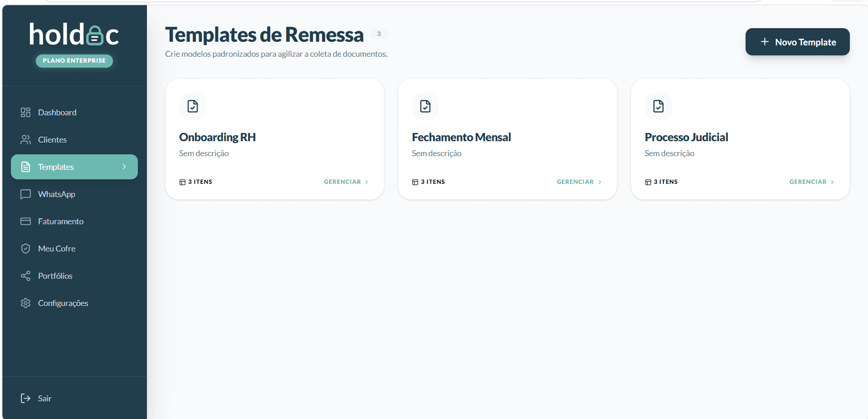The width and height of the screenshot is (868, 419).
Task: Log out using the Sair link
Action: tap(74, 399)
